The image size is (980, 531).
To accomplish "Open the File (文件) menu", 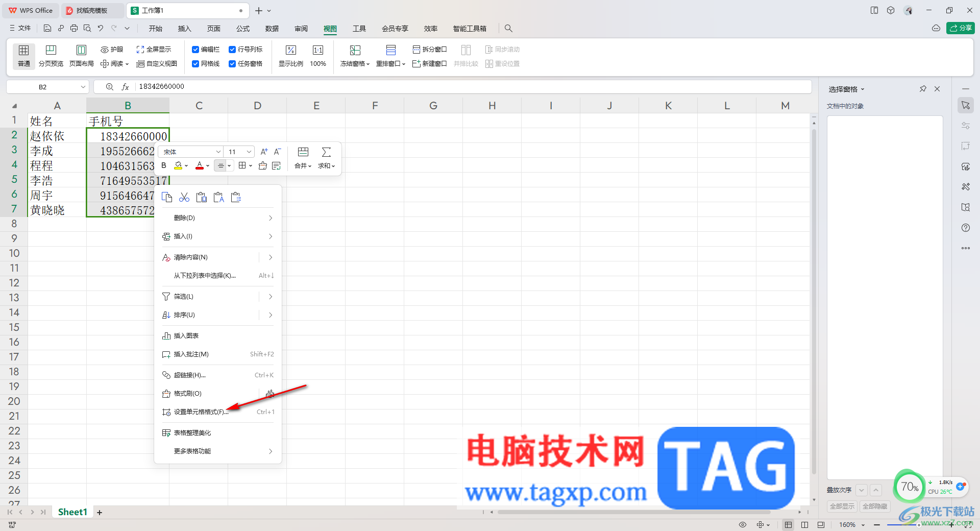I will click(x=20, y=29).
